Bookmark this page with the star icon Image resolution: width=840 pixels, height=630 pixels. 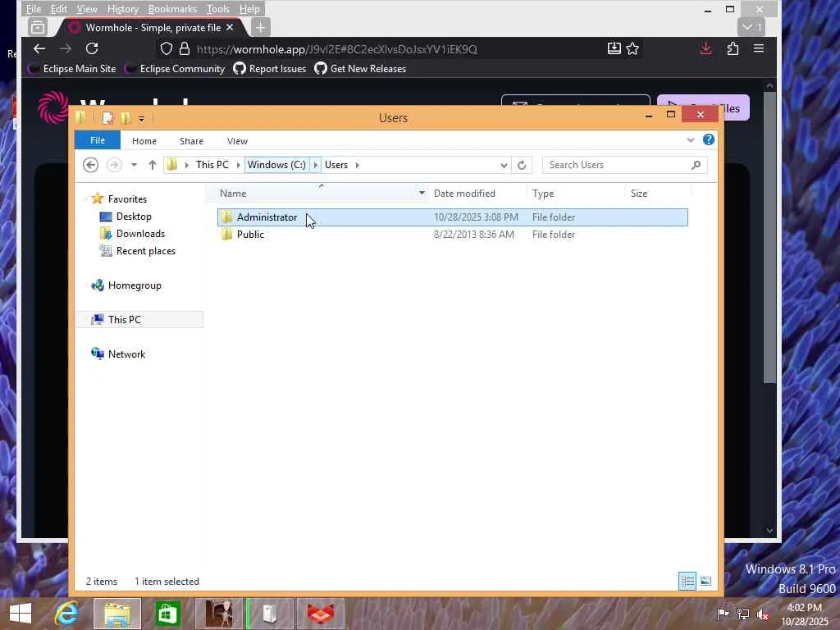632,48
